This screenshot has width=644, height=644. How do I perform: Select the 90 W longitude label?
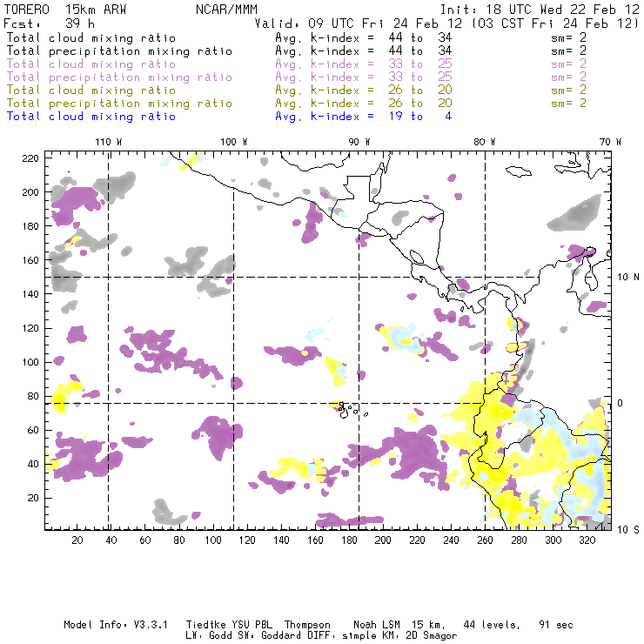pyautogui.click(x=359, y=142)
